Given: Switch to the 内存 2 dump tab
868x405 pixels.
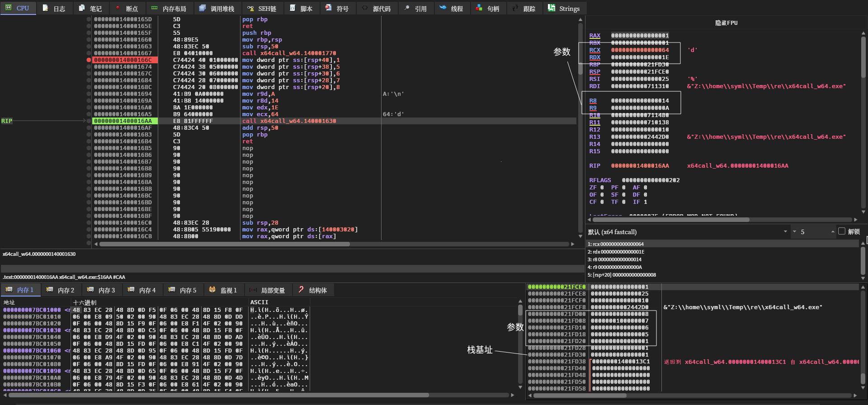Looking at the screenshot, I should click(61, 290).
